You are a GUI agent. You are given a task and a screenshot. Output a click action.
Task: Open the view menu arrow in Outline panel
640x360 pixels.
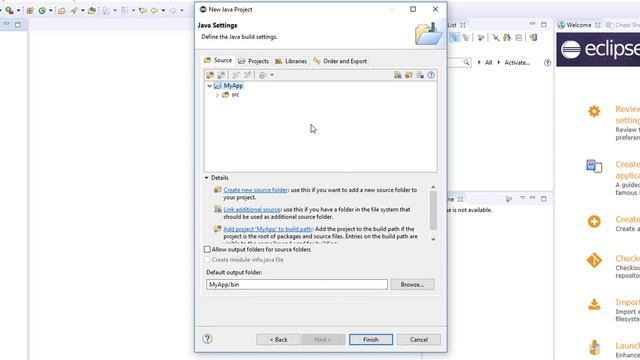[522, 198]
